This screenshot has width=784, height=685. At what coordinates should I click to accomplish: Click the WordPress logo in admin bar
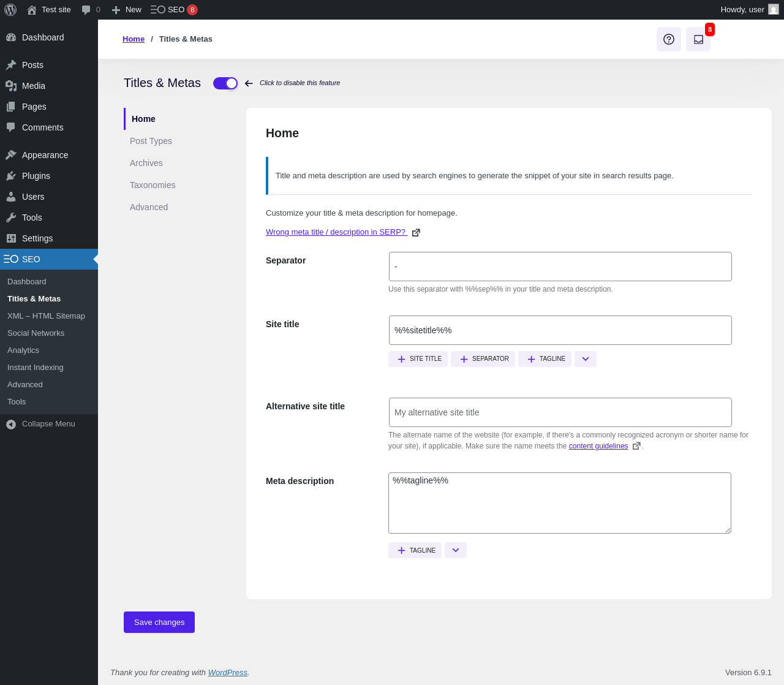[10, 10]
